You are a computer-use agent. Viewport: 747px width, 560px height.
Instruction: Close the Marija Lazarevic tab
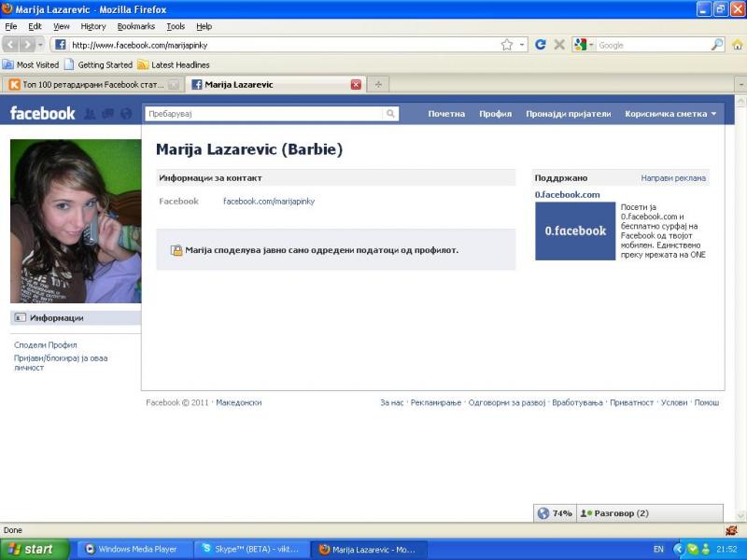[356, 85]
